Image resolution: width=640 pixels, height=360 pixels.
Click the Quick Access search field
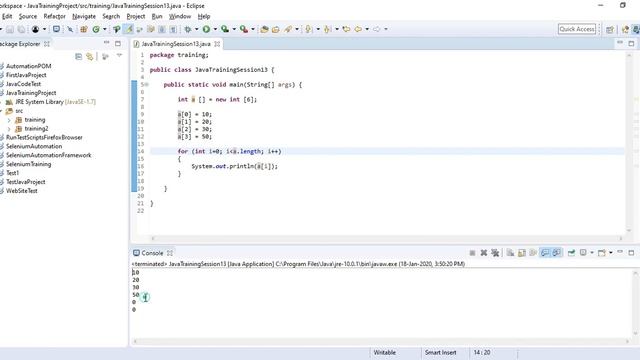[x=577, y=29]
